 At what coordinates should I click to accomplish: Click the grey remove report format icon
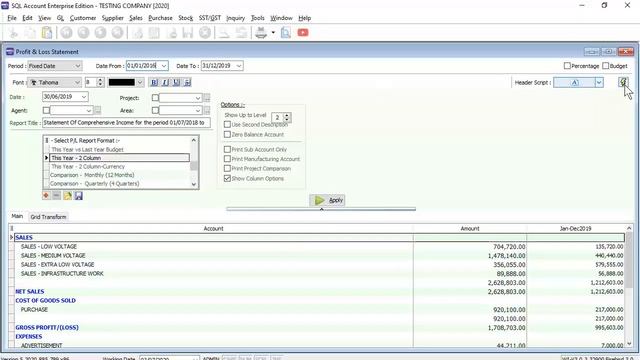pyautogui.click(x=57, y=196)
